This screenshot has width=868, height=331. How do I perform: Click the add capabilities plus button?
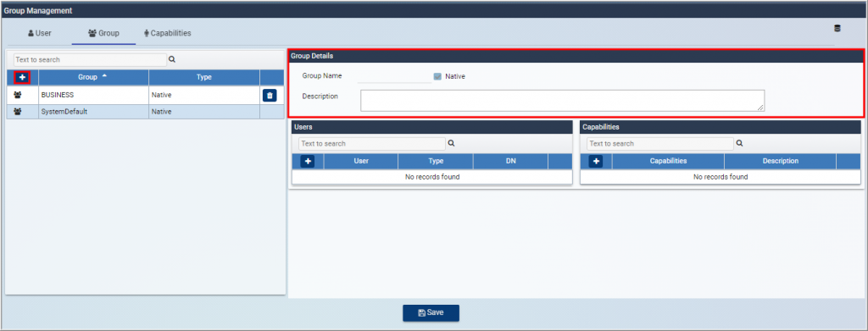[596, 162]
